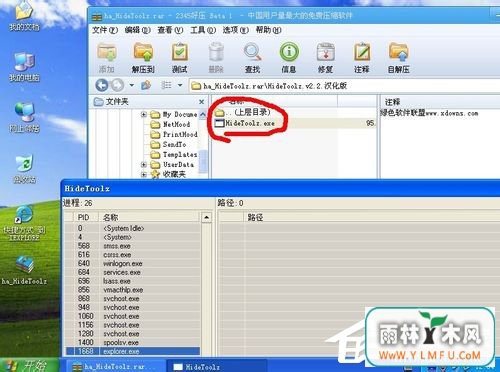
Task: Click the back navigation arrow button
Action: (102, 85)
